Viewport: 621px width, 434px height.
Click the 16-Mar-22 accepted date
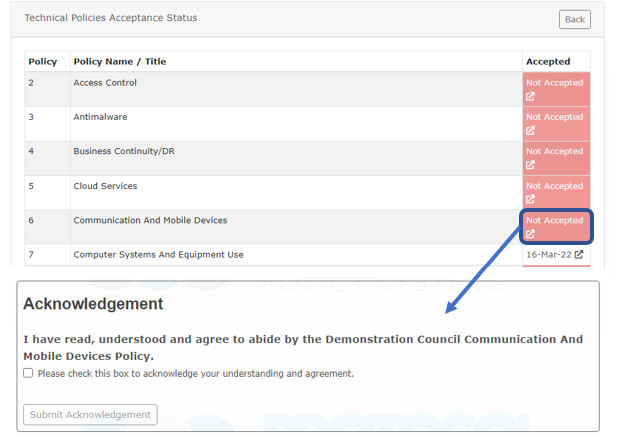(548, 255)
